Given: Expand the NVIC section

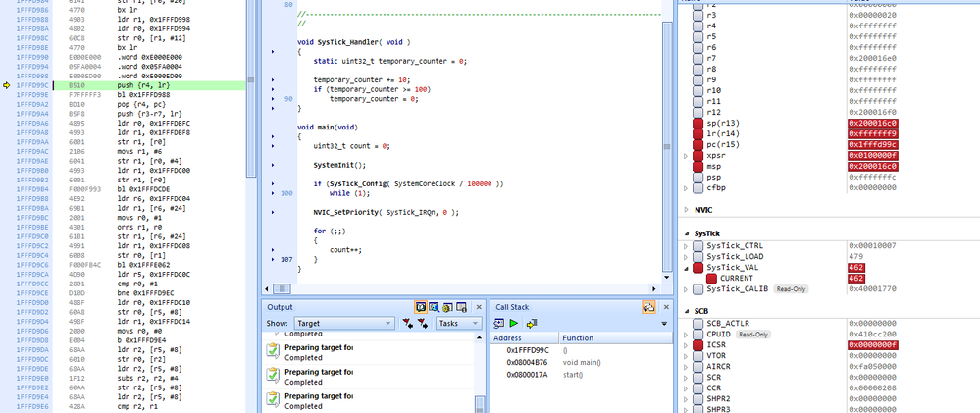Looking at the screenshot, I should 687,210.
